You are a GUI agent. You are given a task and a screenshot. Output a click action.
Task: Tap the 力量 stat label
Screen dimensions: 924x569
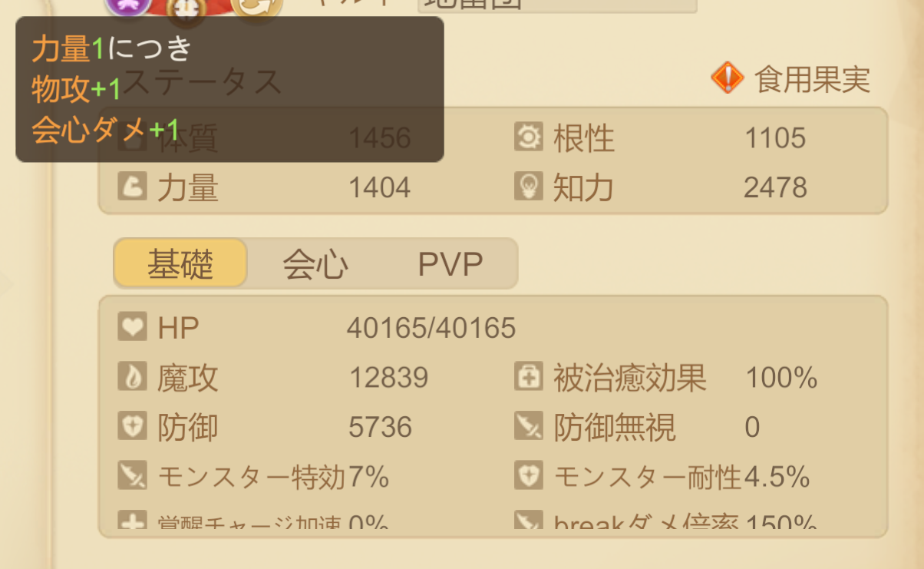[x=188, y=187]
